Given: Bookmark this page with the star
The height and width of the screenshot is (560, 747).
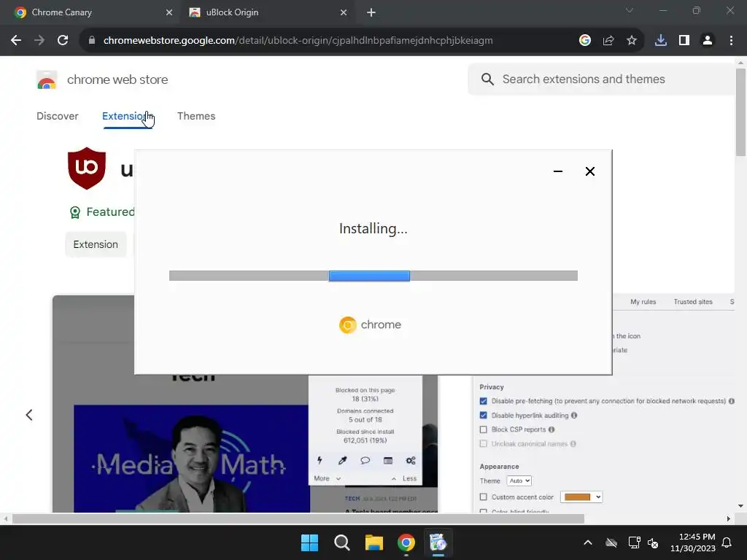Looking at the screenshot, I should 632,41.
